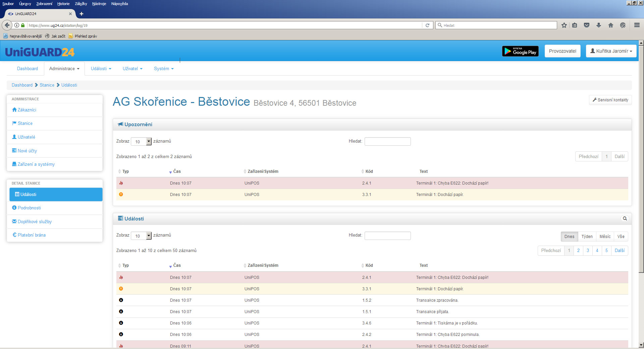This screenshot has width=644, height=349.
Task: Open the records count dropdown in Upozornění
Action: 141,142
